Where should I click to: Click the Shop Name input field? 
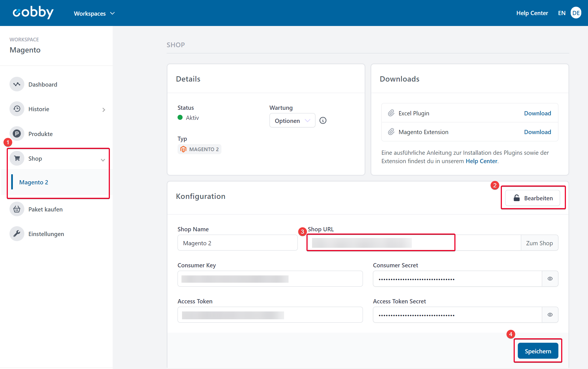click(237, 243)
